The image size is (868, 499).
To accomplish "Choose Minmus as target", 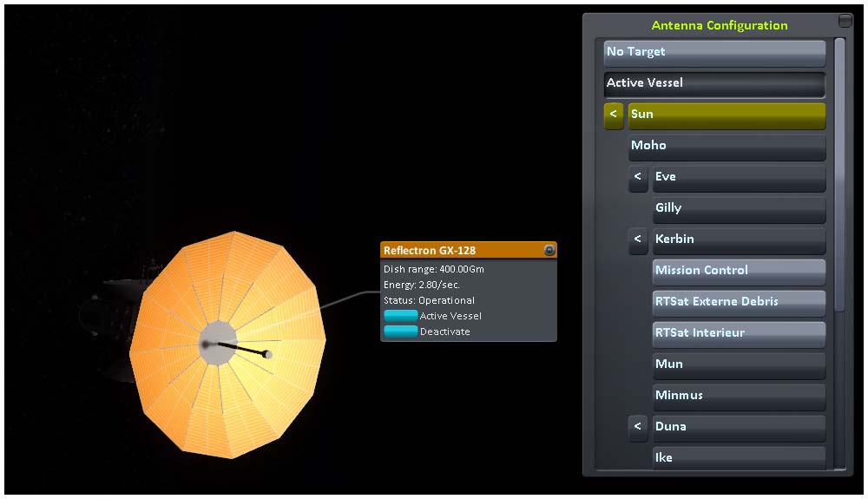I will coord(739,396).
